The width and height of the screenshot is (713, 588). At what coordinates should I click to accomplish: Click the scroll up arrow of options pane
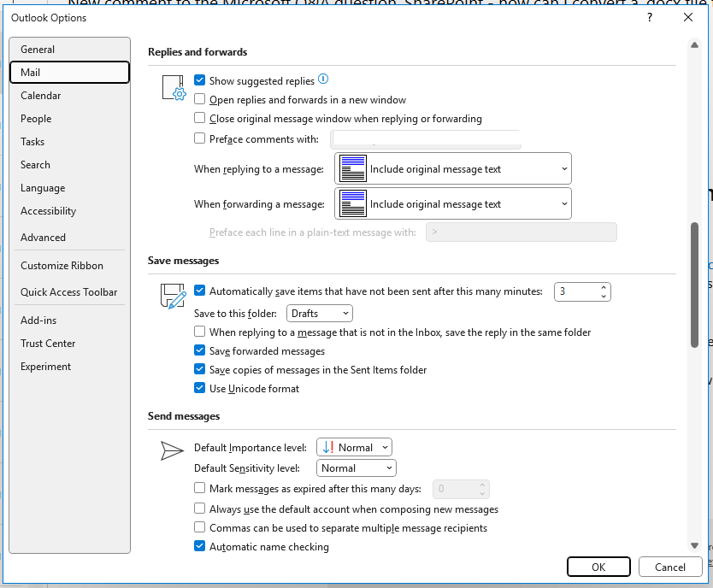pos(694,44)
